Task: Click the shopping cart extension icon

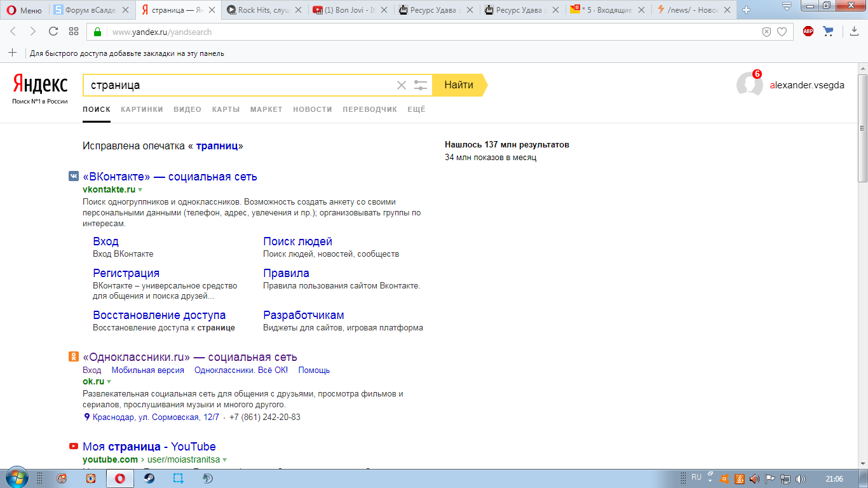Action: pyautogui.click(x=828, y=32)
